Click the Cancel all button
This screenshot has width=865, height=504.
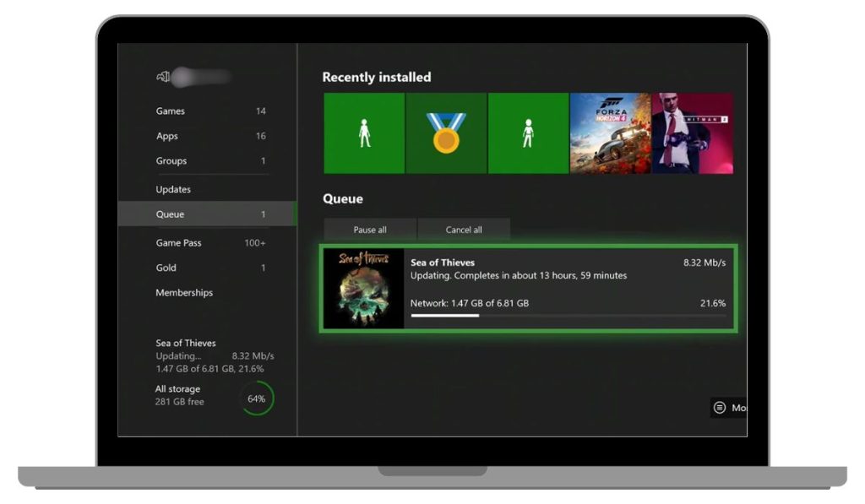(464, 229)
